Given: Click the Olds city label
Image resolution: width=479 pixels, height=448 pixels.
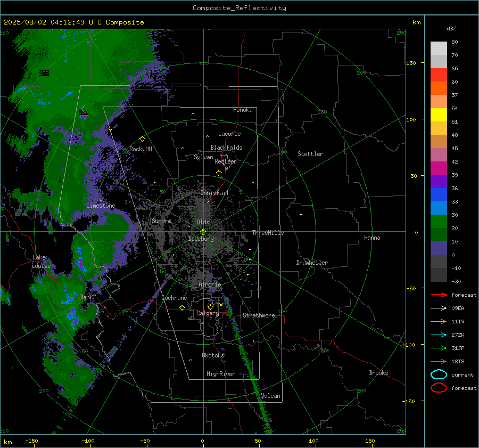Looking at the screenshot, I should tap(203, 222).
